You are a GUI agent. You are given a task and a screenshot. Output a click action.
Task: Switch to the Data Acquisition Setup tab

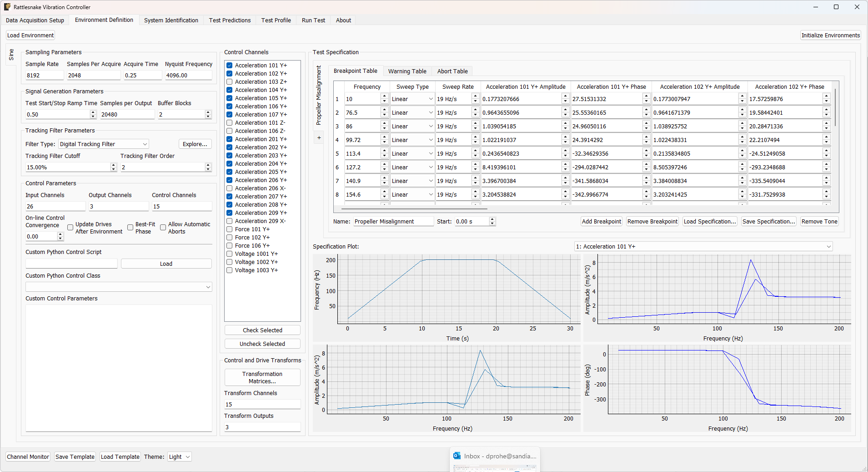(35, 20)
